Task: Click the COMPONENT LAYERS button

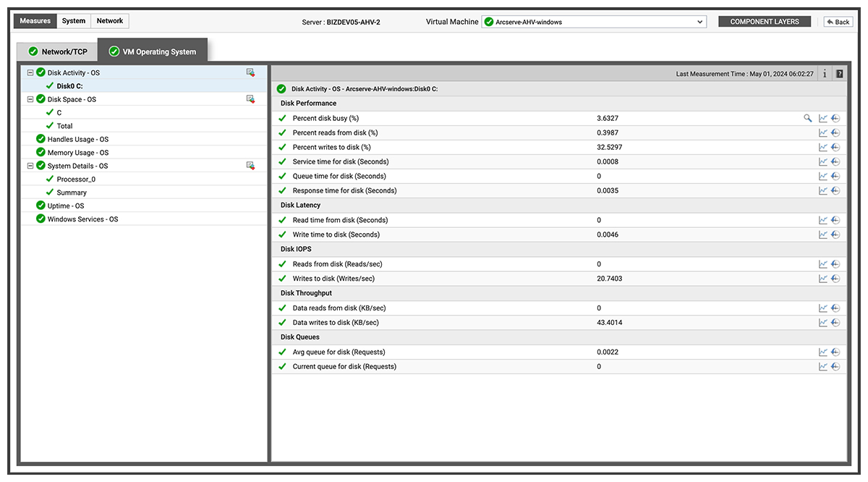Action: [765, 22]
